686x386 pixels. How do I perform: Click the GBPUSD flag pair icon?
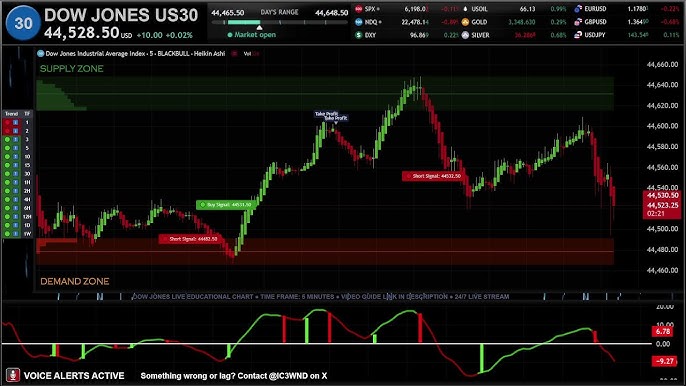(x=578, y=22)
